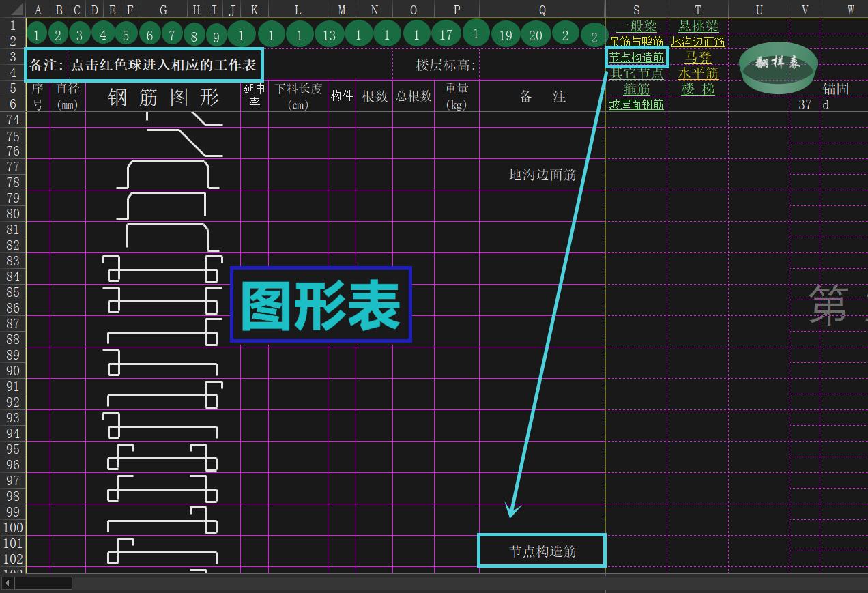Select the green ball numbered 4

pyautogui.click(x=104, y=33)
